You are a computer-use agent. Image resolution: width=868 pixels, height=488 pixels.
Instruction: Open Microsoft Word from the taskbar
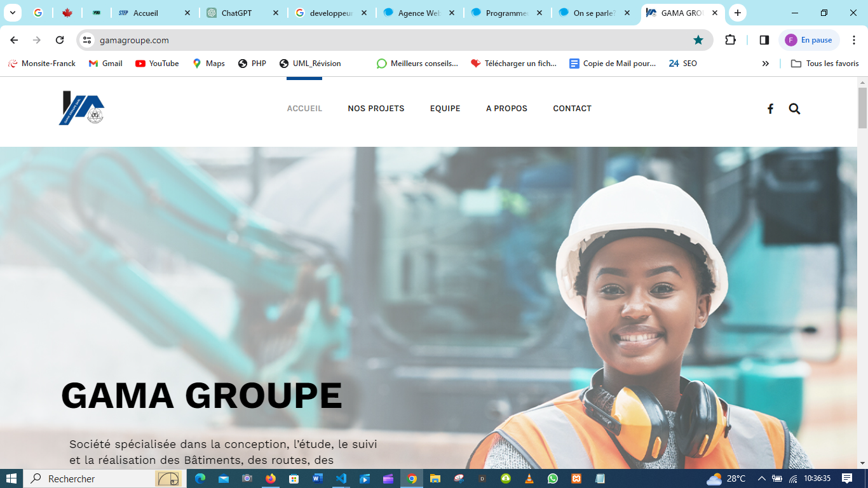pos(318,478)
